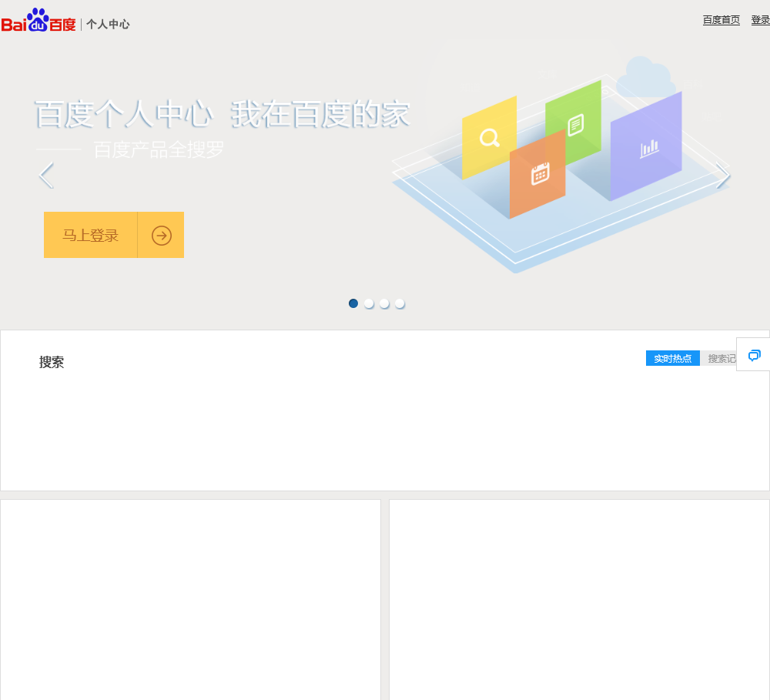The width and height of the screenshot is (770, 700).
Task: Open the 百度首页 link
Action: click(x=721, y=20)
